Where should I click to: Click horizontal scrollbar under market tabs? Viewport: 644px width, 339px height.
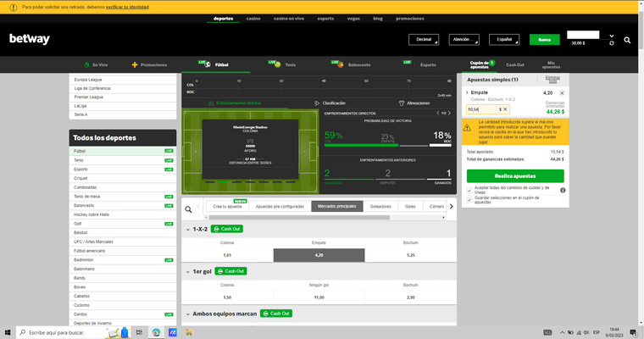pyautogui.click(x=299, y=217)
